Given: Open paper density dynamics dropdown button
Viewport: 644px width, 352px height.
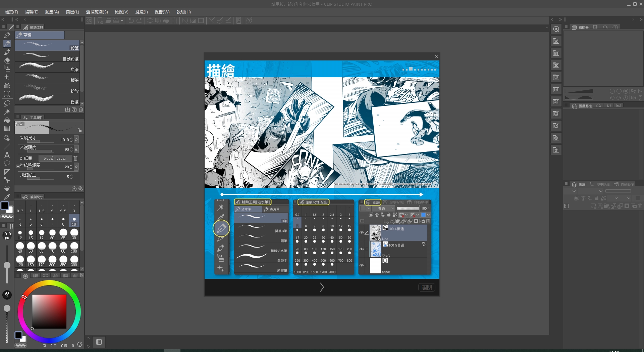Looking at the screenshot, I should pyautogui.click(x=76, y=167).
